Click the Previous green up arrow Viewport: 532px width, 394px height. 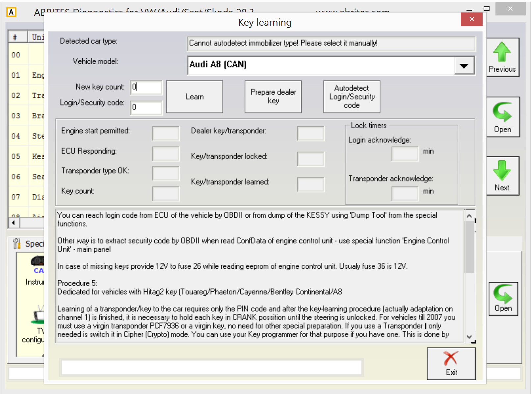pos(502,57)
